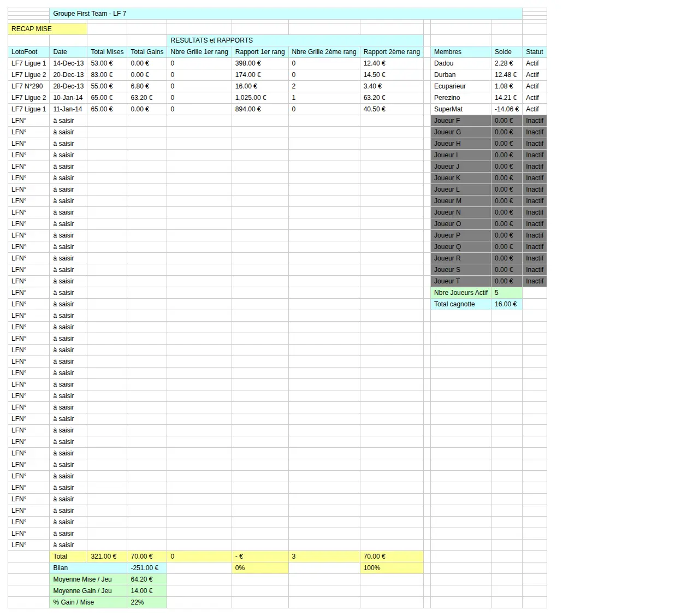
Task: Select the Joueur T cell
Action: click(x=461, y=281)
